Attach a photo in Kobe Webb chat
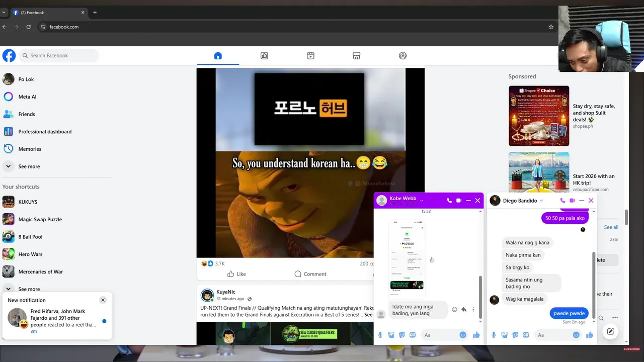This screenshot has width=644, height=362. pos(391,335)
